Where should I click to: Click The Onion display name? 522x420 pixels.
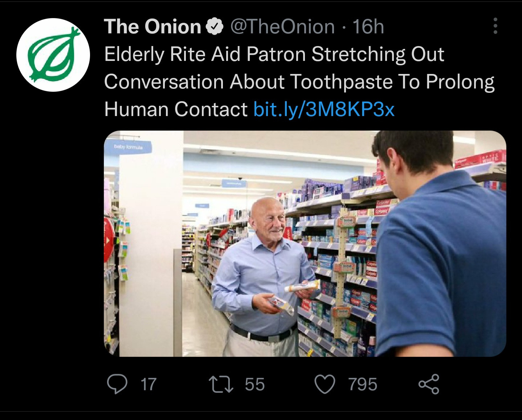[x=152, y=27]
